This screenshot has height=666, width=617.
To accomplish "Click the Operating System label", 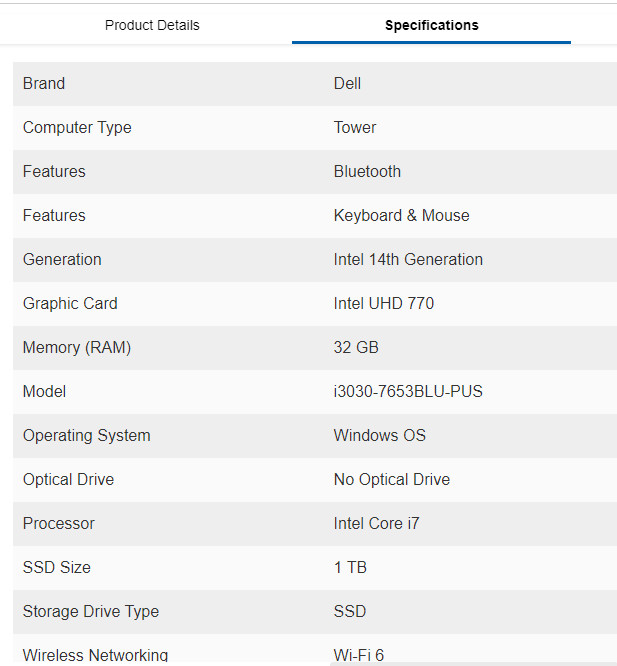I will click(x=87, y=436).
